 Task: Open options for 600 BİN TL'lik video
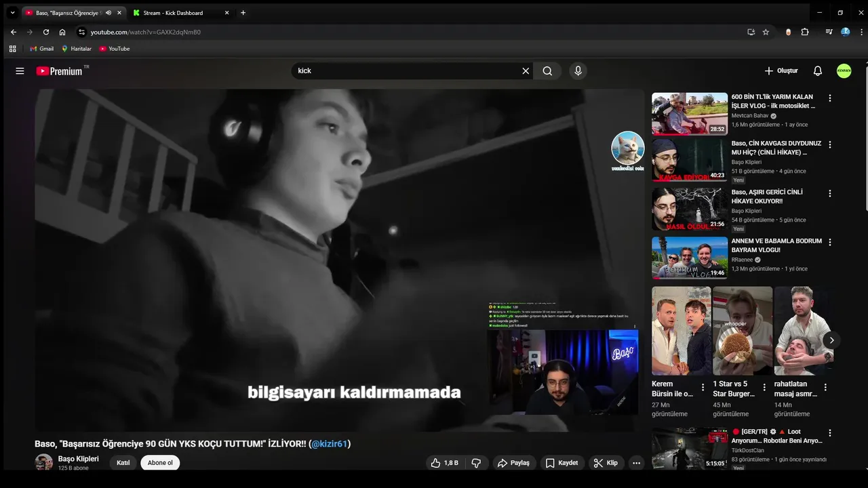tap(829, 98)
